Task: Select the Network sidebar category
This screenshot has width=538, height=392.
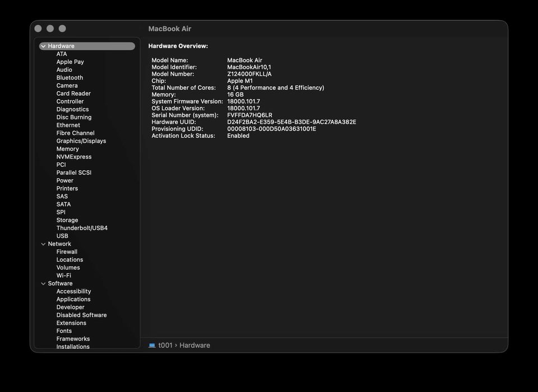Action: click(x=59, y=244)
